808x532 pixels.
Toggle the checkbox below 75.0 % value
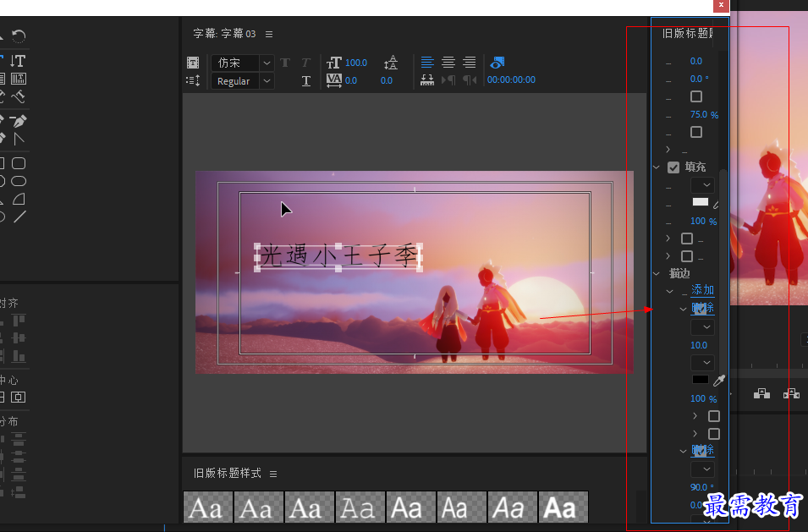696,132
